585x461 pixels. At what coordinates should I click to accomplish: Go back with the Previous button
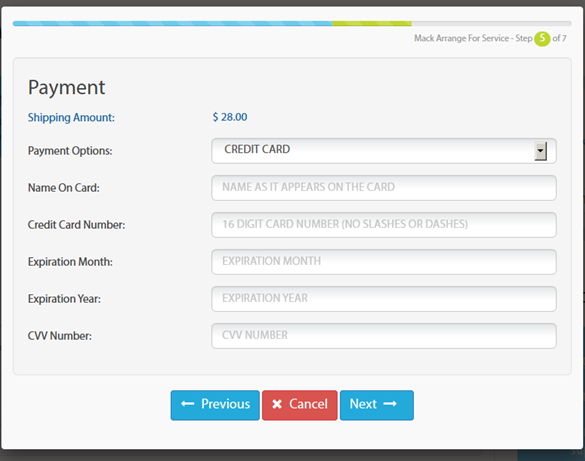pos(215,405)
